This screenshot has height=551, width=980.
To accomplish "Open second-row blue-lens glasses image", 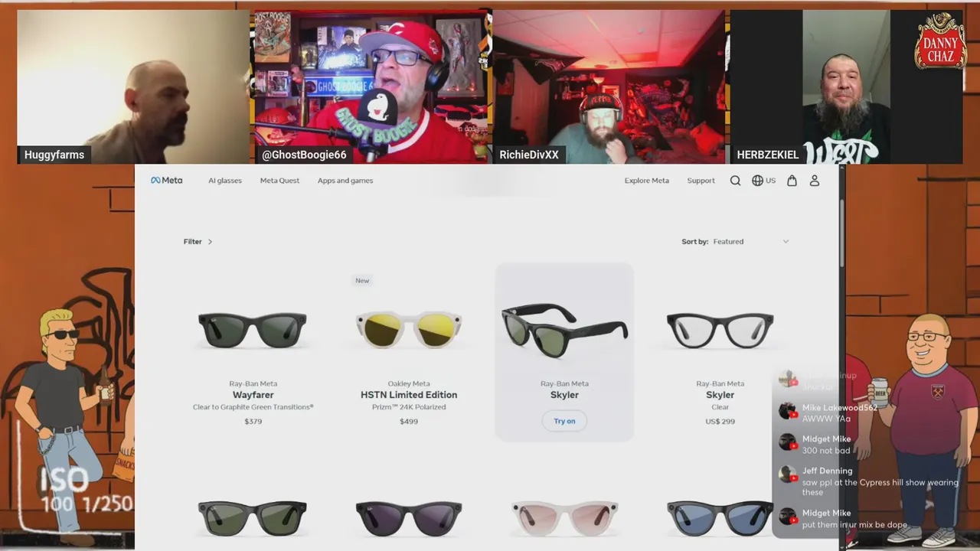I will 720,518.
